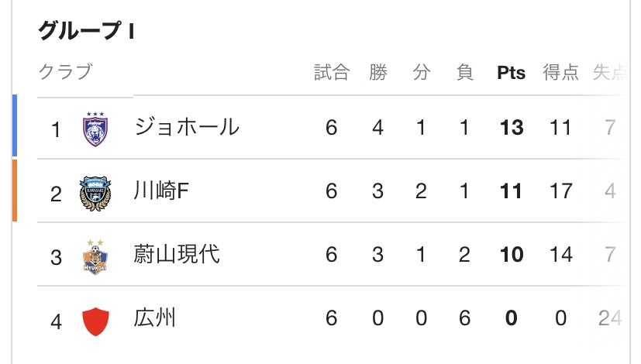The image size is (641, 364).
Task: Click the グループ I heading
Action: point(87,31)
